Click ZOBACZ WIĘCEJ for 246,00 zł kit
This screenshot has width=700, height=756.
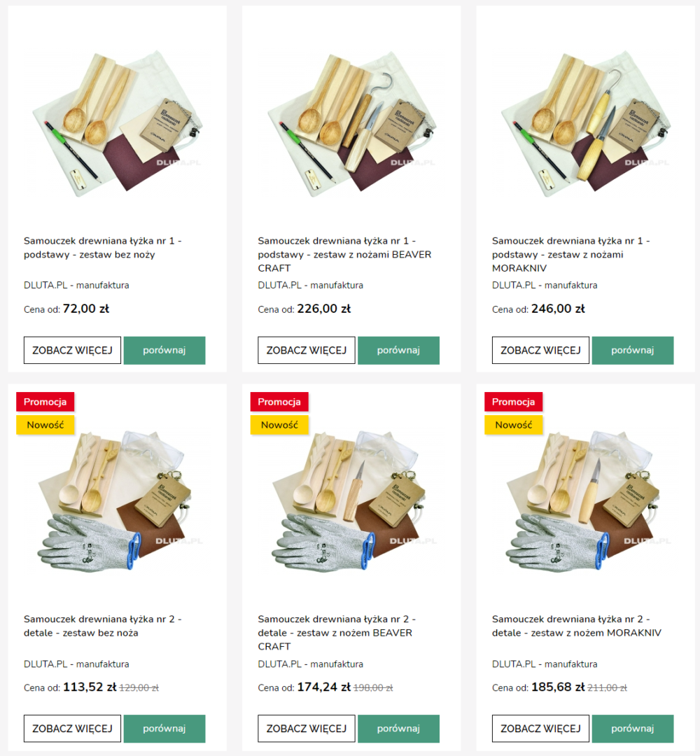coord(540,350)
